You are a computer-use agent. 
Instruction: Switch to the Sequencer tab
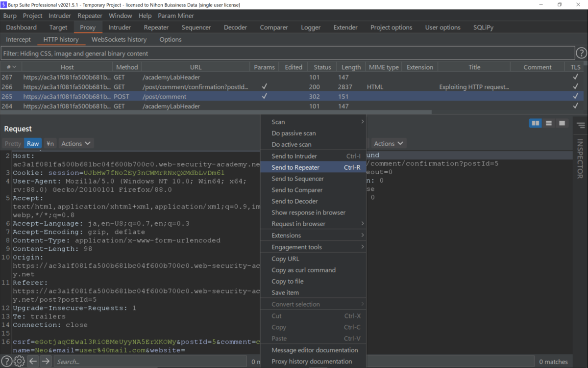196,27
